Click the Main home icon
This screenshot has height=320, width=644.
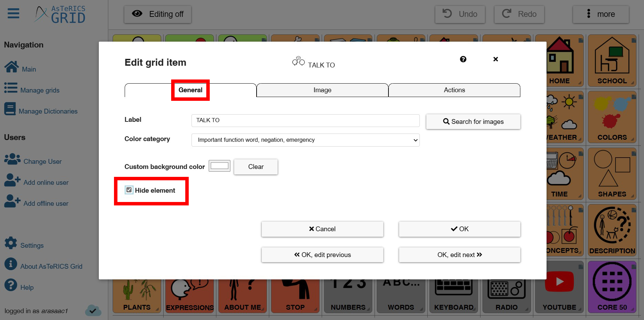click(x=11, y=67)
